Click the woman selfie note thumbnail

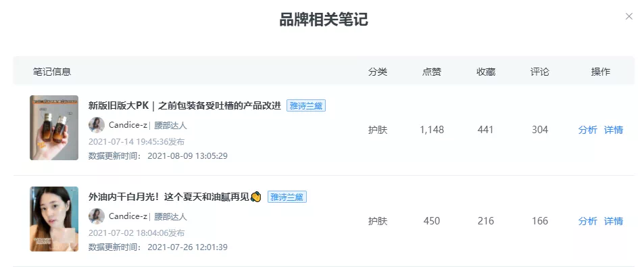[54, 219]
